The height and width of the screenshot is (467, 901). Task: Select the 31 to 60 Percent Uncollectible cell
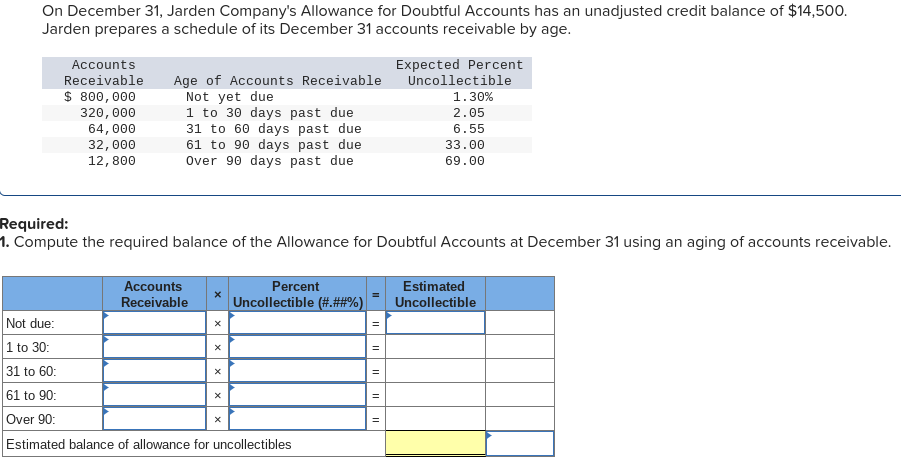298,371
